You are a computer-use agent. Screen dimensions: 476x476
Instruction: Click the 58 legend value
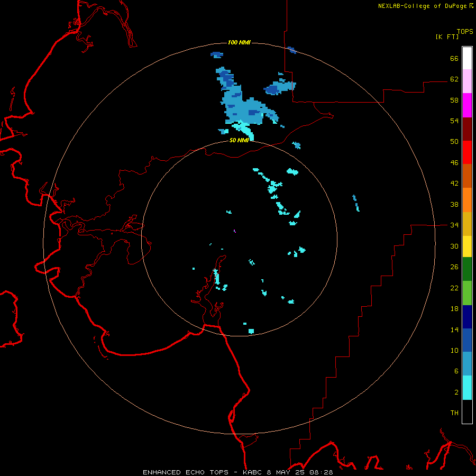tap(454, 100)
